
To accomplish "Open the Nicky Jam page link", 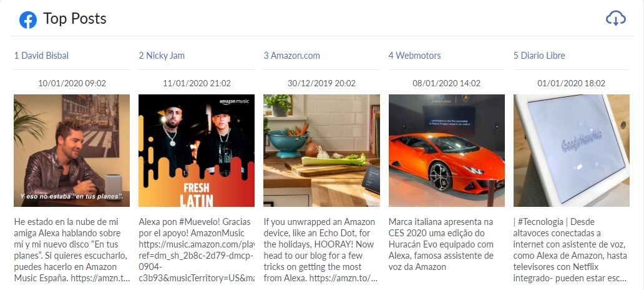I will point(162,56).
